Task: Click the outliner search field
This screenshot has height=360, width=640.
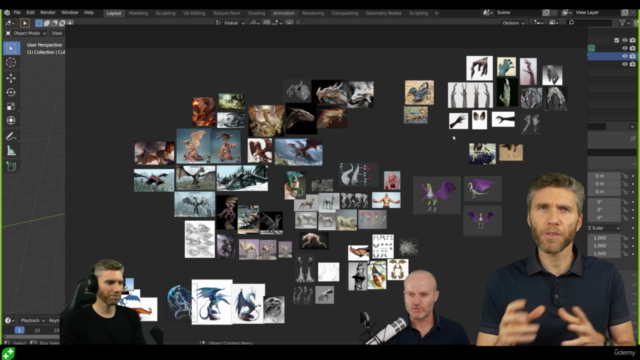Action: point(589,23)
